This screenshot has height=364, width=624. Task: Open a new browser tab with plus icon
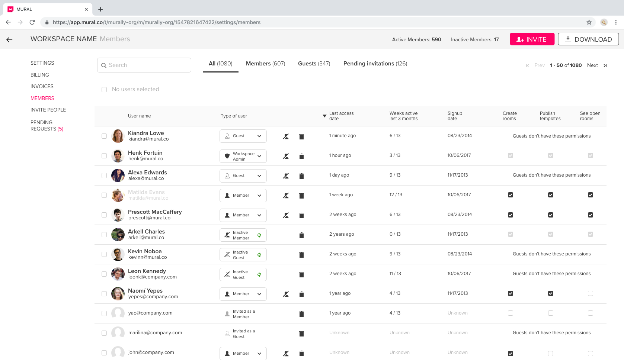pyautogui.click(x=100, y=9)
